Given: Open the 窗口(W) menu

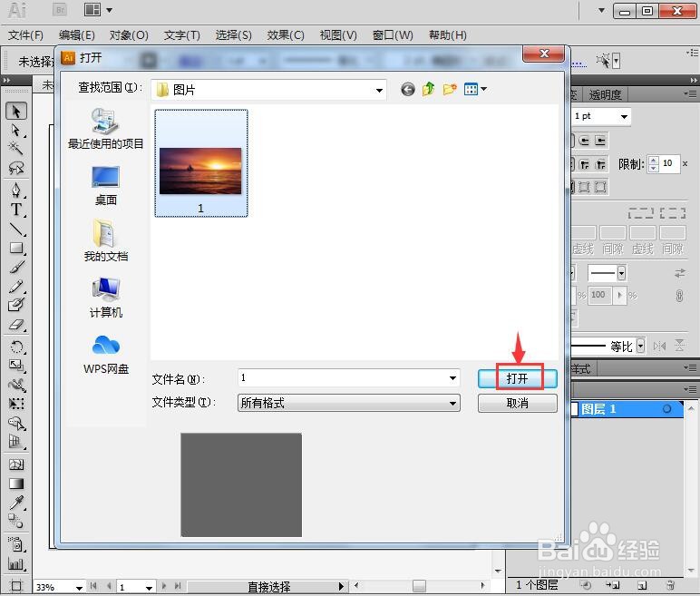Looking at the screenshot, I should (393, 34).
